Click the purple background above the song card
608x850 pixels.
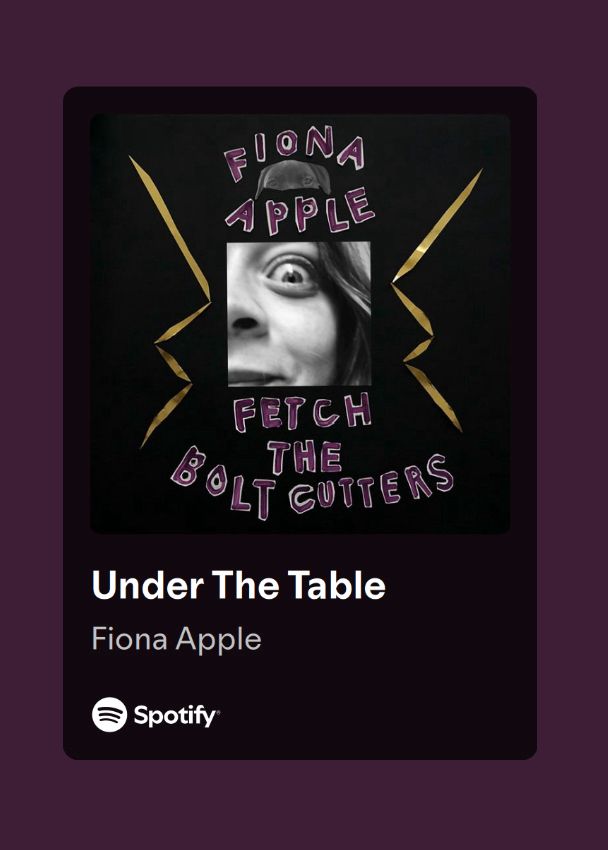coord(303,42)
